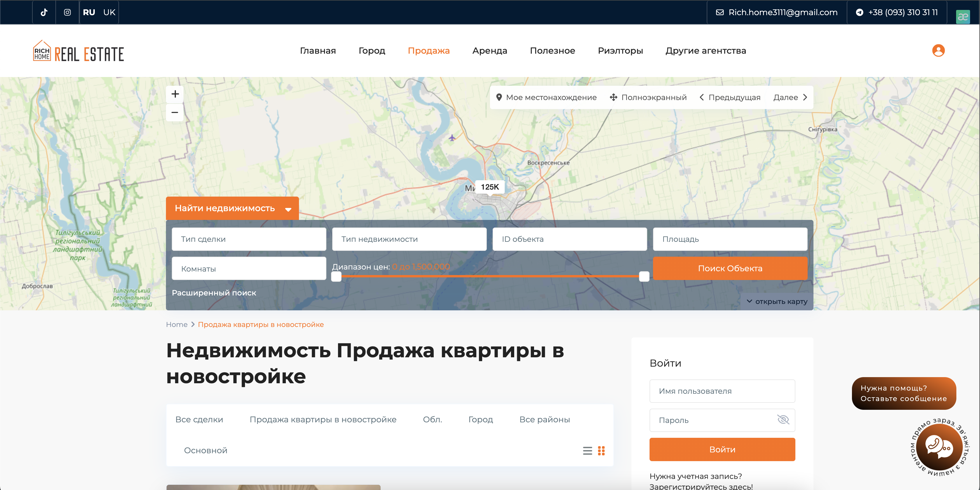The height and width of the screenshot is (490, 980).
Task: Toggle Полноэкранный map mode
Action: point(648,97)
